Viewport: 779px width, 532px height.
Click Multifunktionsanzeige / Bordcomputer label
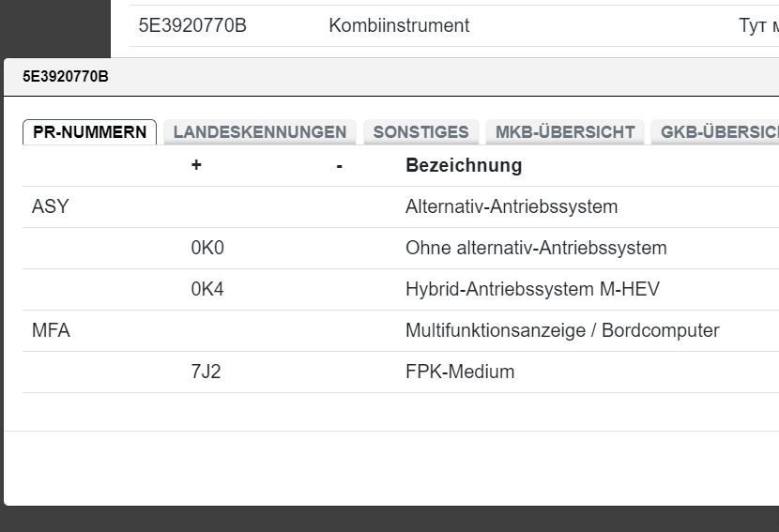click(x=562, y=331)
